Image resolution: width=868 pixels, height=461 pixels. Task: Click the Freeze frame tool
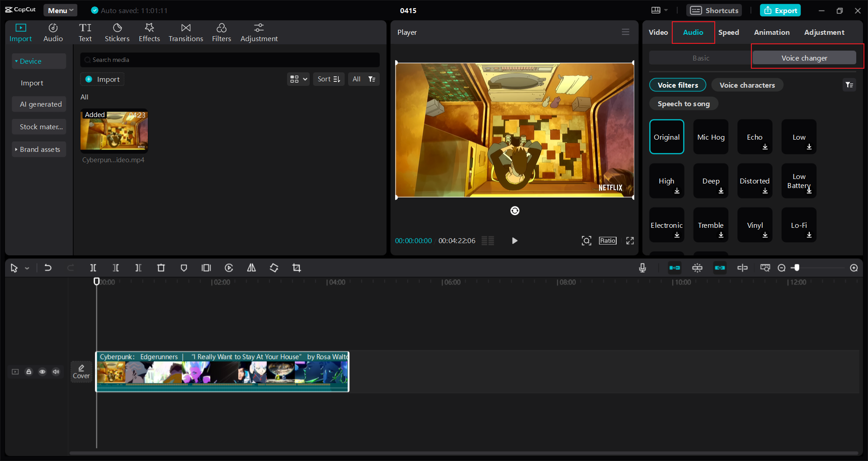pos(206,268)
